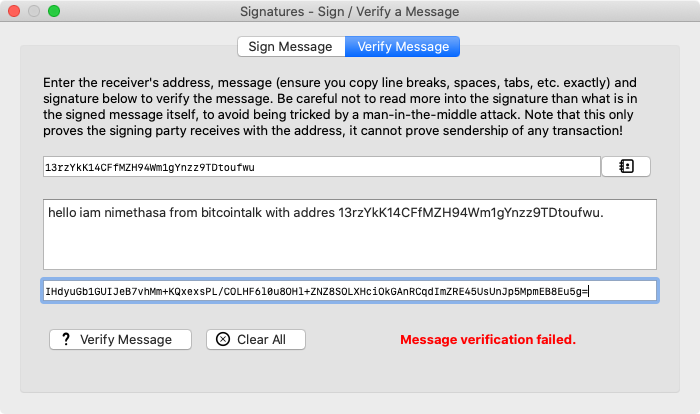The height and width of the screenshot is (414, 700).
Task: Click inside the message text area
Action: coord(350,234)
